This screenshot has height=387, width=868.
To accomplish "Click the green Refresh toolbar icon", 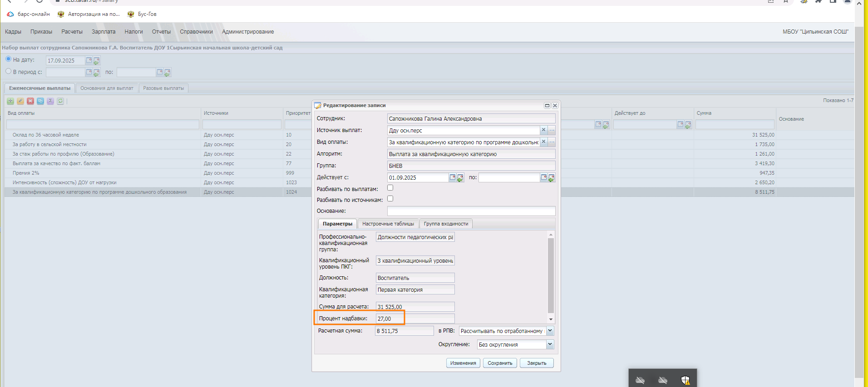I will 60,101.
